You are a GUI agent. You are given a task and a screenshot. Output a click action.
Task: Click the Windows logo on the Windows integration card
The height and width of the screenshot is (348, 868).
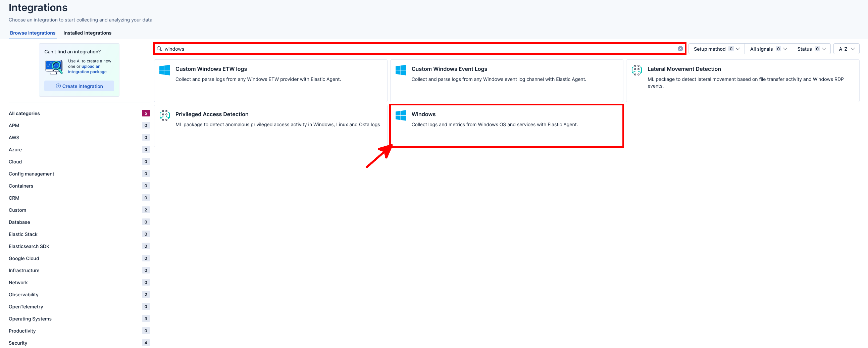click(401, 115)
